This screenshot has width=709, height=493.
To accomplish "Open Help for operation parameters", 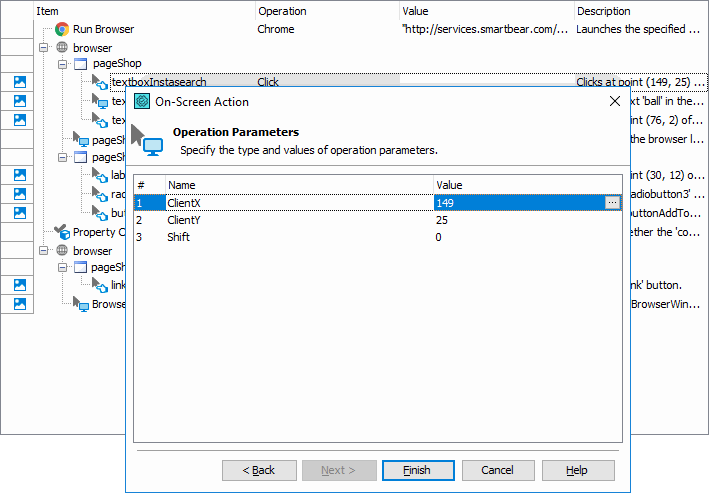I will [577, 470].
